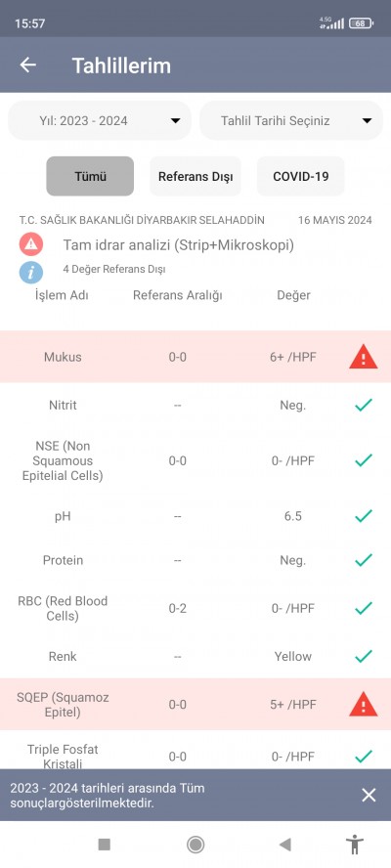Tap the pH row checkmark

[364, 516]
